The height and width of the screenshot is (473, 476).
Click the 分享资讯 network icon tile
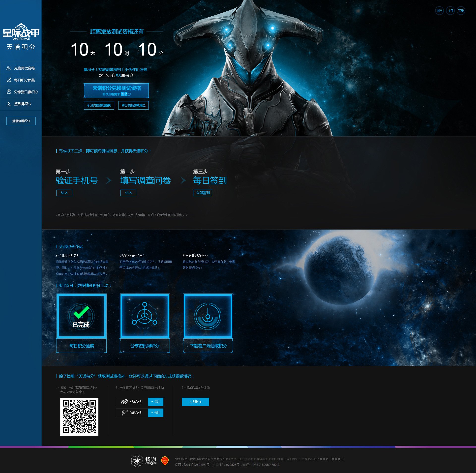[x=145, y=316]
